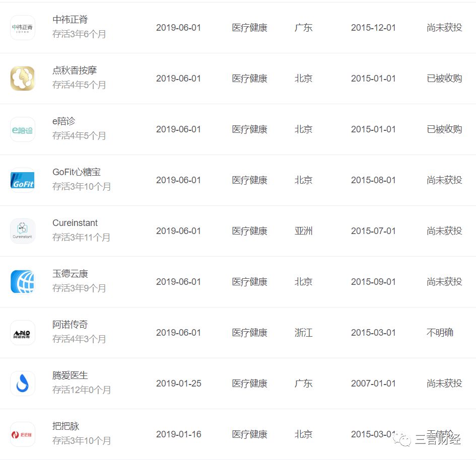Click the 把把脉 company name
The width and height of the screenshot is (476, 460).
tap(65, 426)
